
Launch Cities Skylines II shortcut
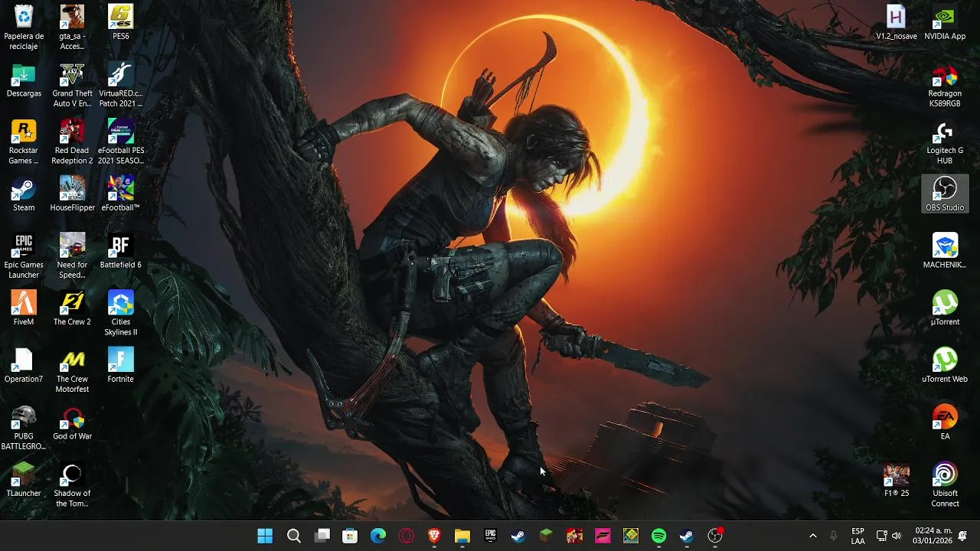pyautogui.click(x=121, y=314)
